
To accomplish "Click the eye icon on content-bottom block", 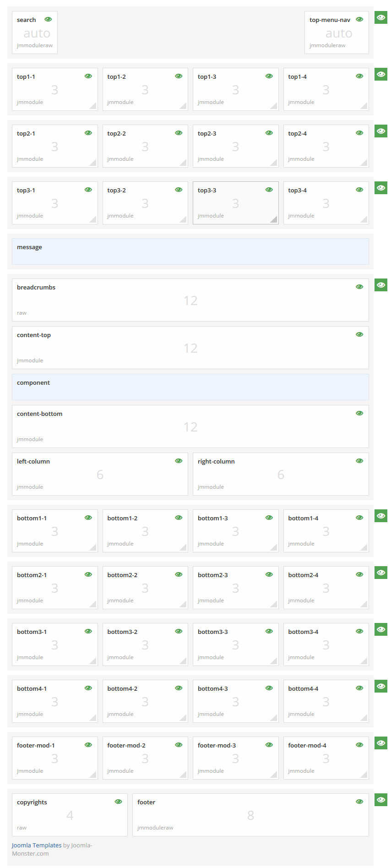I will tap(359, 413).
